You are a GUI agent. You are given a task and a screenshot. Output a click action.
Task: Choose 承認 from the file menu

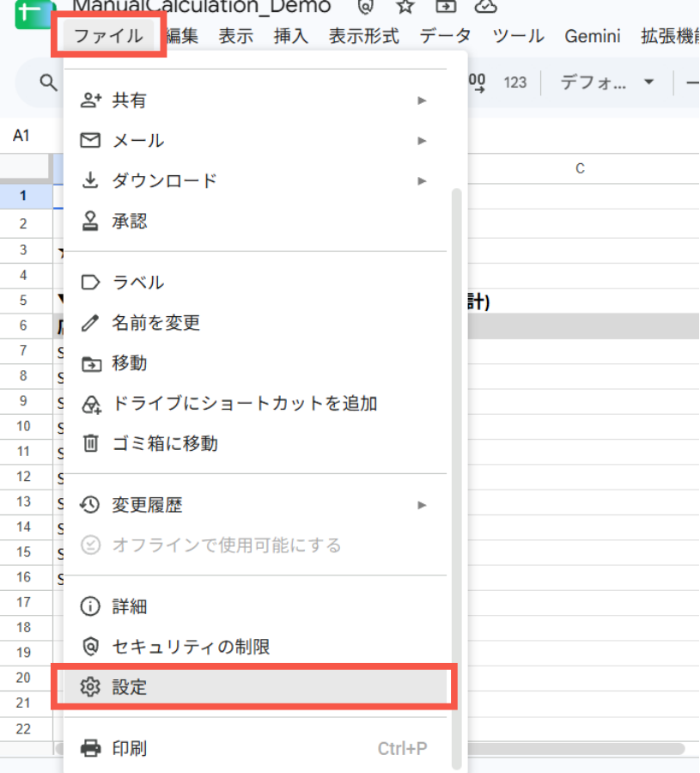click(255, 222)
